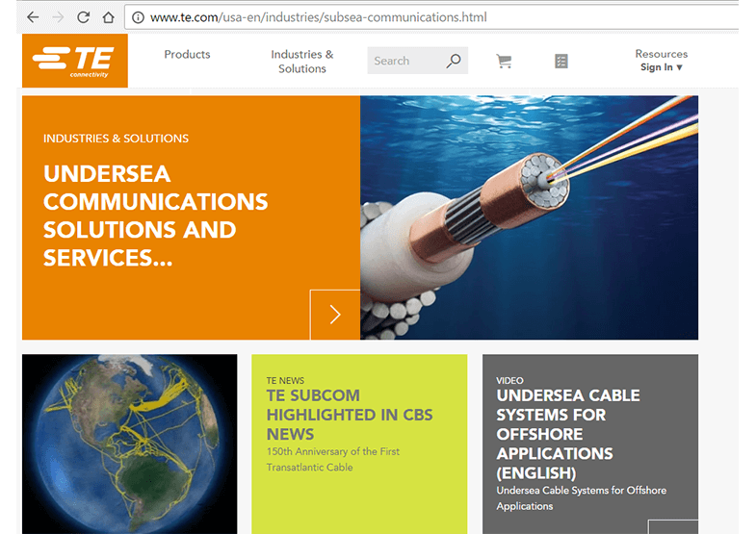Click the magnifying glass search icon

click(454, 61)
